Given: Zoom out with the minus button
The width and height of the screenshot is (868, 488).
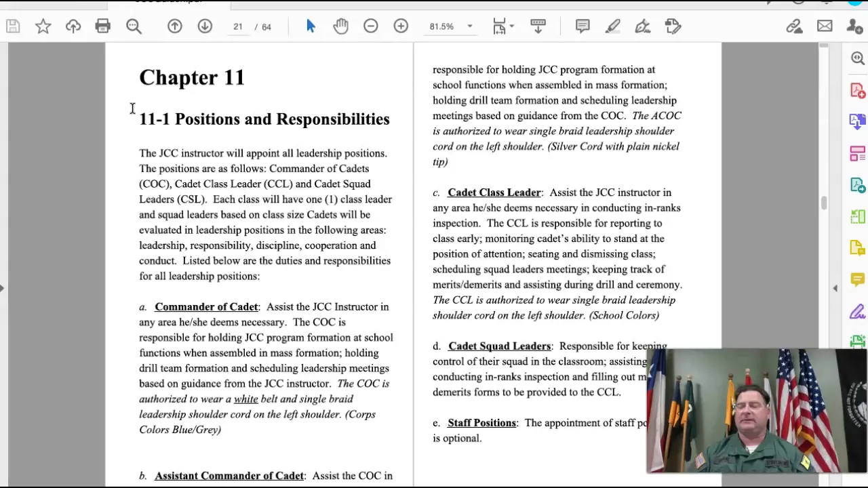Looking at the screenshot, I should pyautogui.click(x=371, y=26).
